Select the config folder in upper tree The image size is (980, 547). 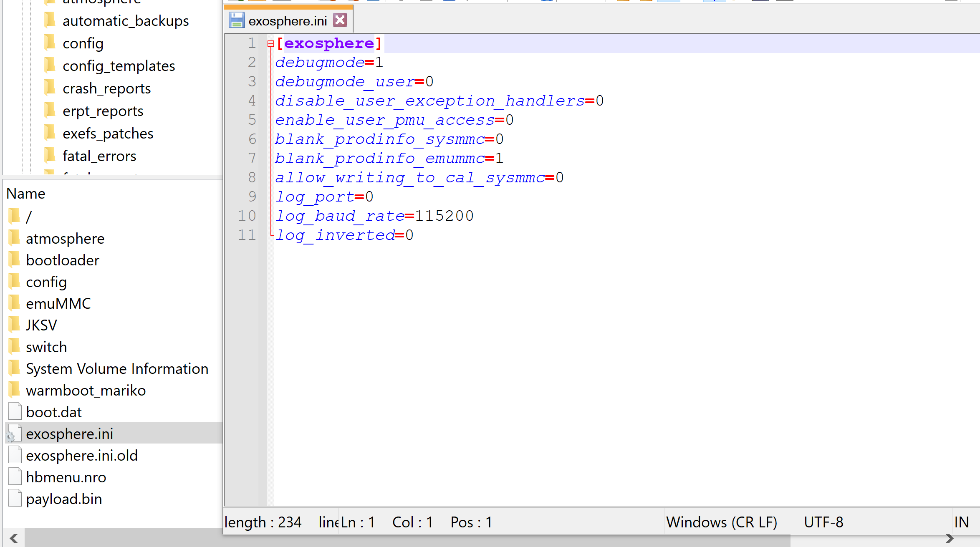point(83,43)
